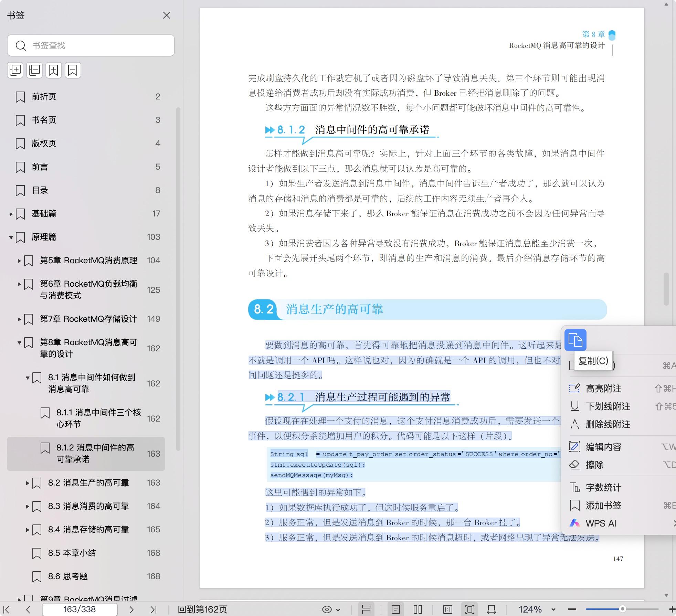
Task: Close the 书签 bookmarks panel
Action: tap(167, 15)
